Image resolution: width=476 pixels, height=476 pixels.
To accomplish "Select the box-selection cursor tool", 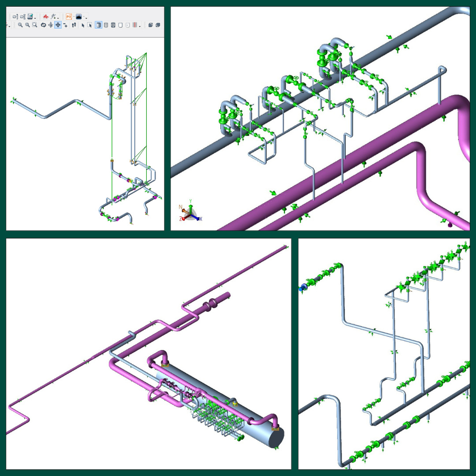I will [x=90, y=25].
